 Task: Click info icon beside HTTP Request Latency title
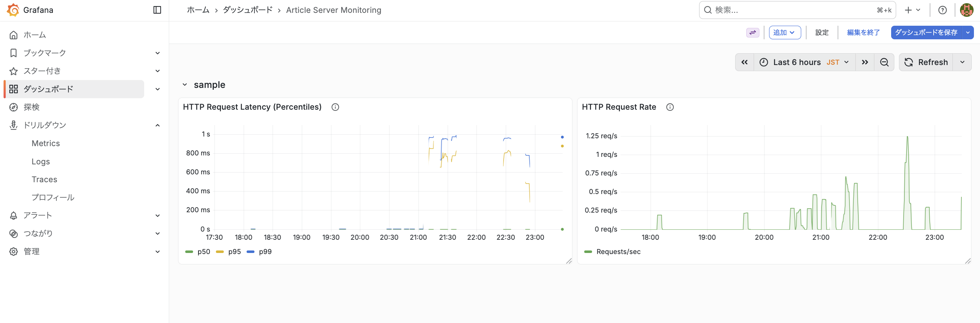coord(335,107)
